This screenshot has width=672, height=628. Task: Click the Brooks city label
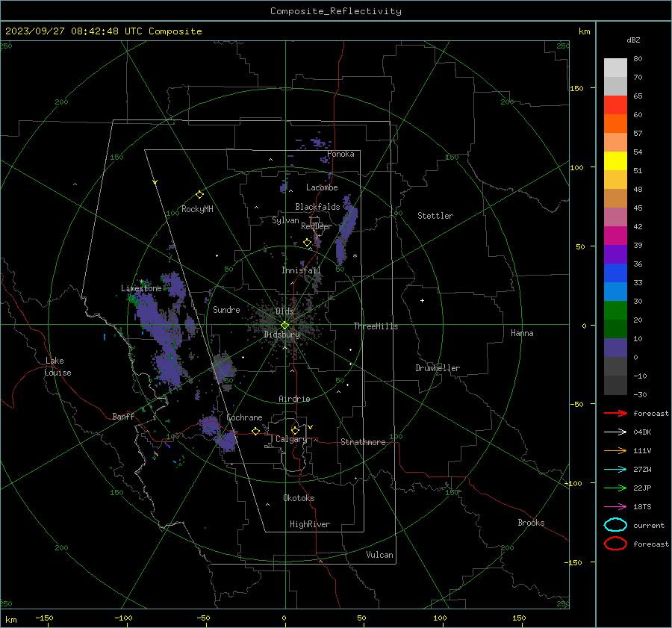click(531, 523)
